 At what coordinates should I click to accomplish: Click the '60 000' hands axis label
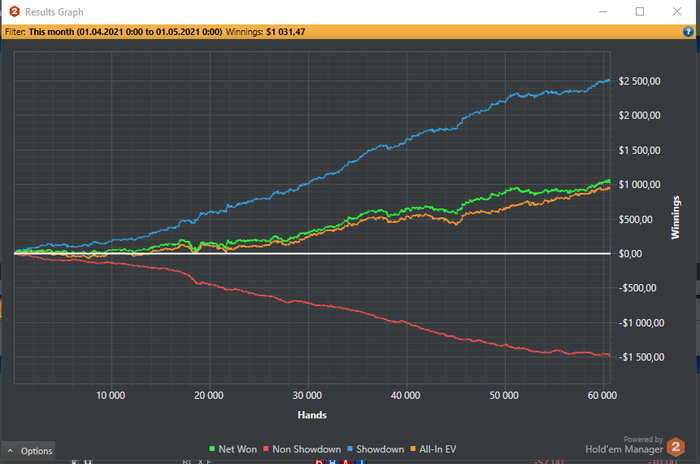[602, 396]
